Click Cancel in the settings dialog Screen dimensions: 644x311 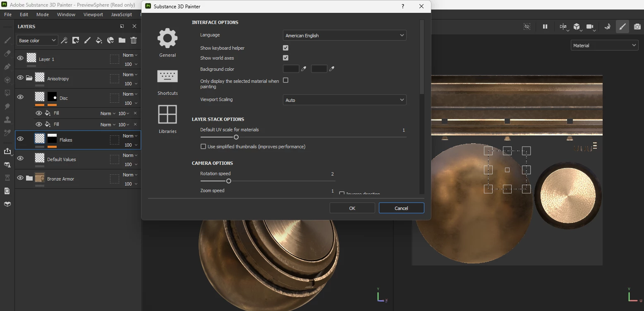[401, 208]
